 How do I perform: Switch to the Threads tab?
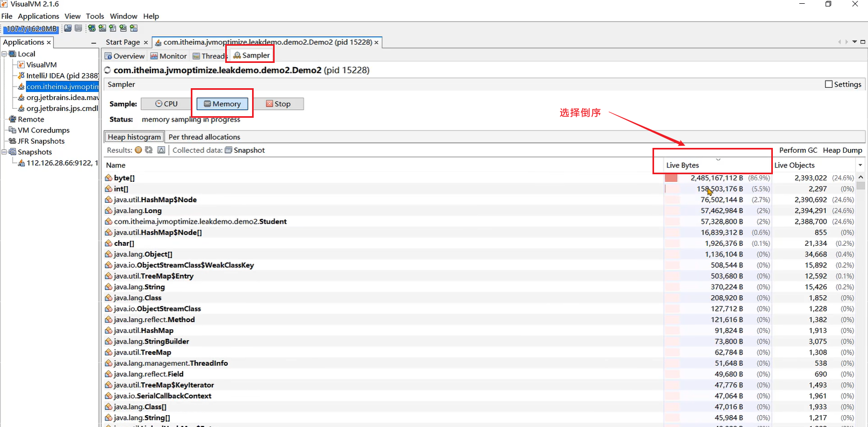point(209,56)
